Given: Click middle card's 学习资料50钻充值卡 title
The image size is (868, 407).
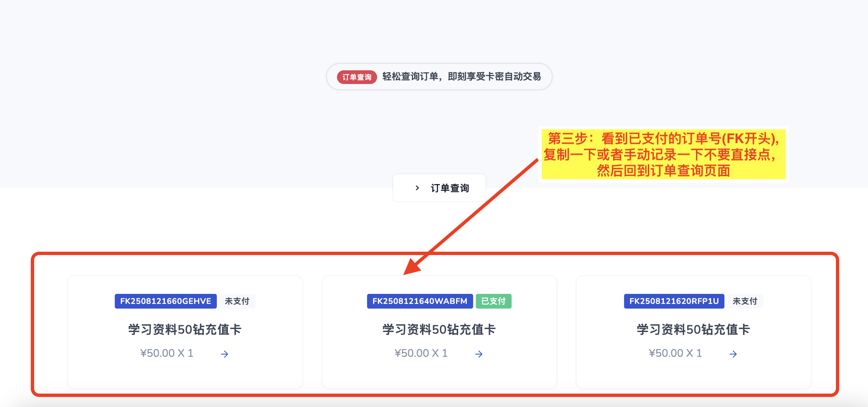Looking at the screenshot, I should click(x=439, y=329).
